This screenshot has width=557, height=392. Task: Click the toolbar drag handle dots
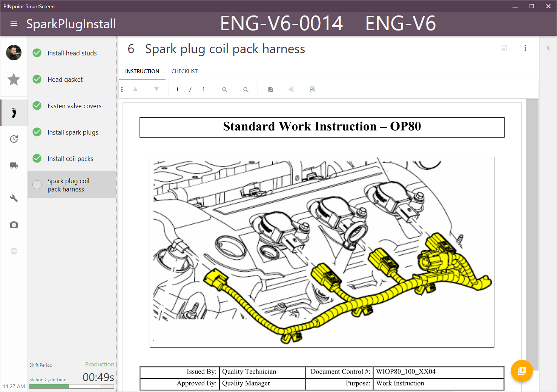tap(122, 89)
